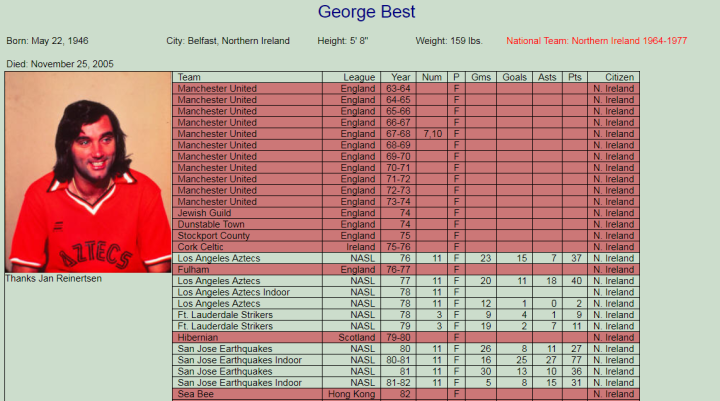Click the Goals column header
720x401 pixels.
click(514, 77)
